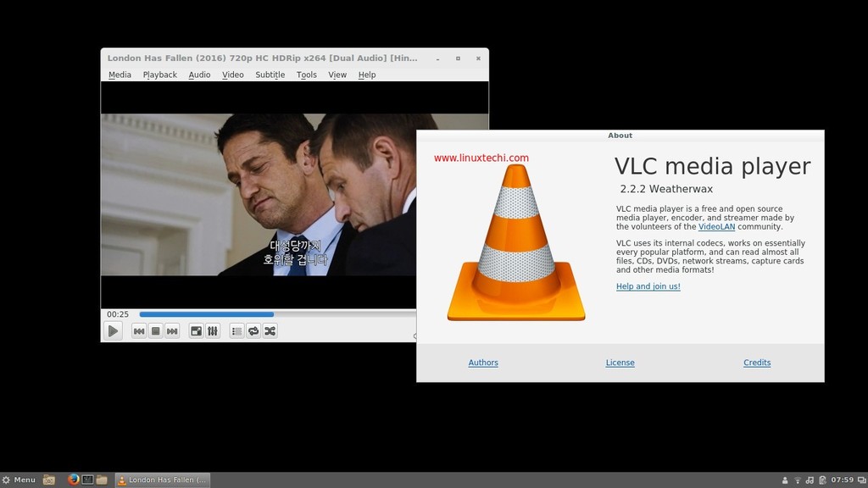Click the window list icon at panel end
The image size is (868, 488).
[862, 480]
